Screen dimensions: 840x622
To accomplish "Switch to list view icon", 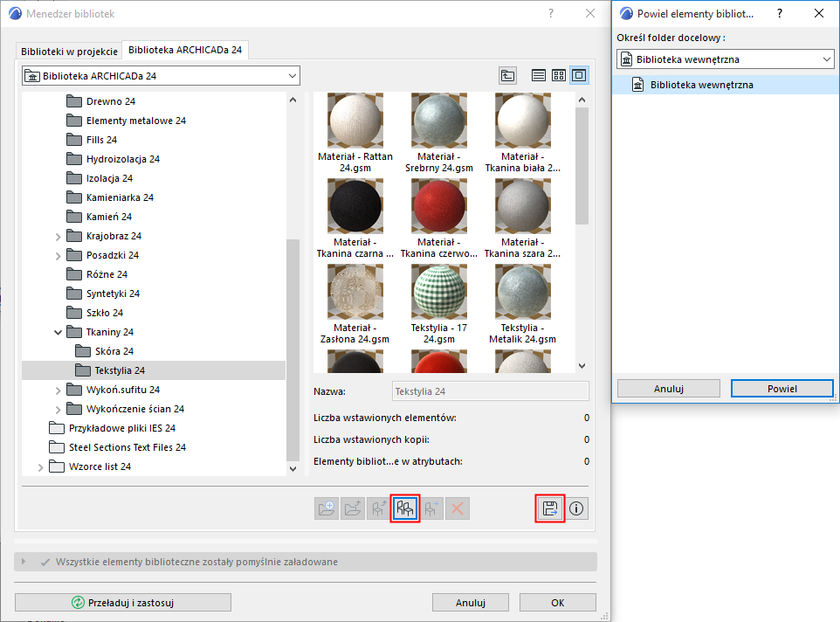I will [x=539, y=75].
